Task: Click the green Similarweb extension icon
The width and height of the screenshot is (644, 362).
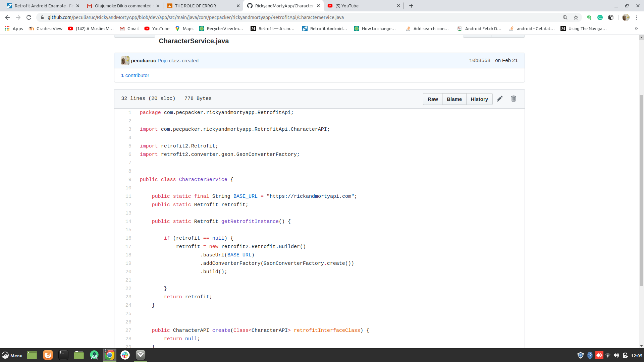Action: tap(589, 17)
